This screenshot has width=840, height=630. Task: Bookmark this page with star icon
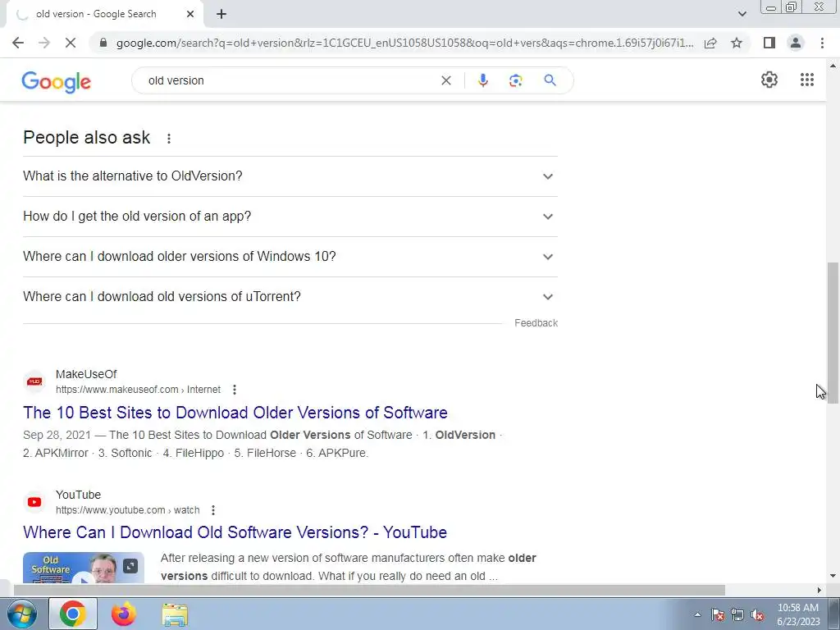(x=737, y=43)
